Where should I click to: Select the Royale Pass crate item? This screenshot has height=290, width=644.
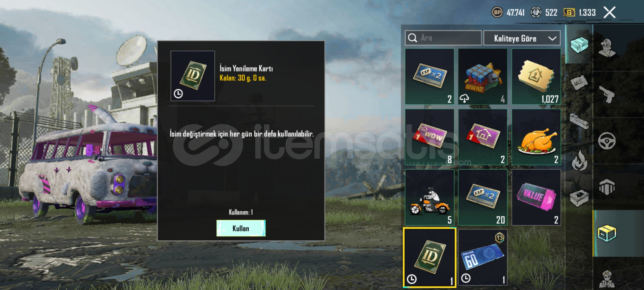point(483,77)
